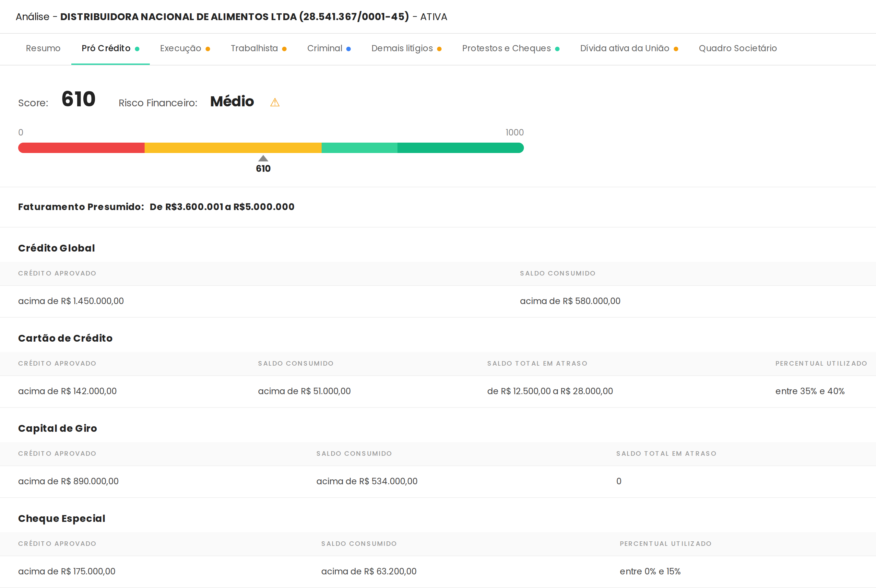Click the green dot beside Pró Crédito
Screen dimensions: 876x588
coord(137,49)
